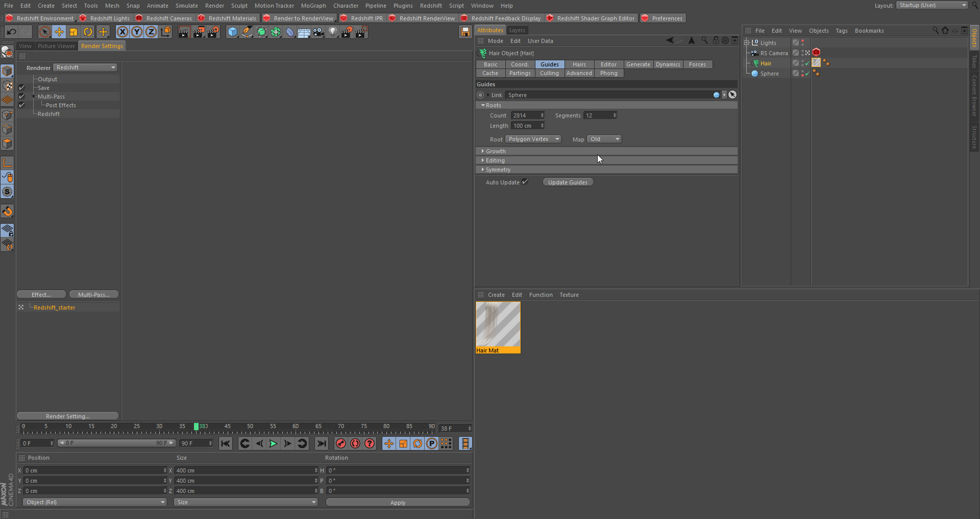The image size is (980, 519).
Task: Click the Light bulb object icon
Action: (x=333, y=32)
